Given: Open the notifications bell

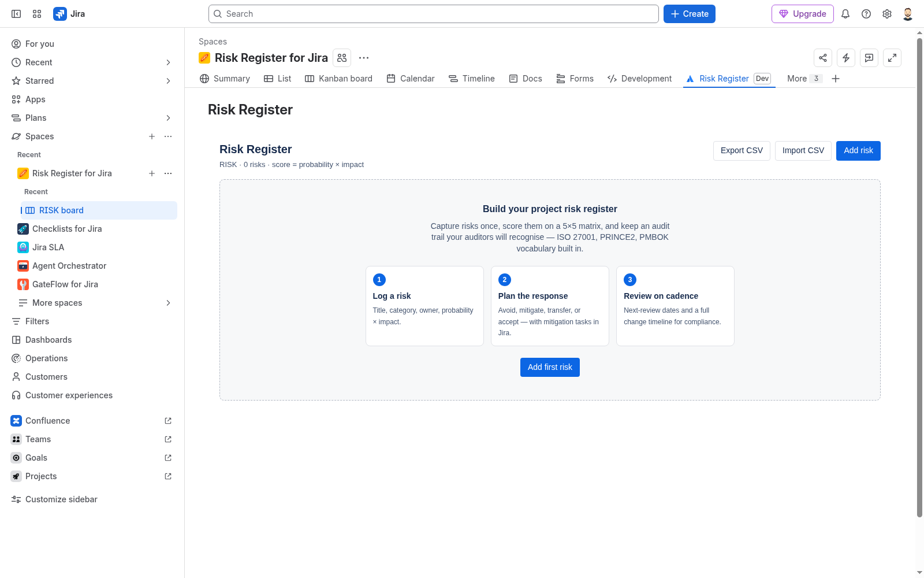Looking at the screenshot, I should 845,14.
